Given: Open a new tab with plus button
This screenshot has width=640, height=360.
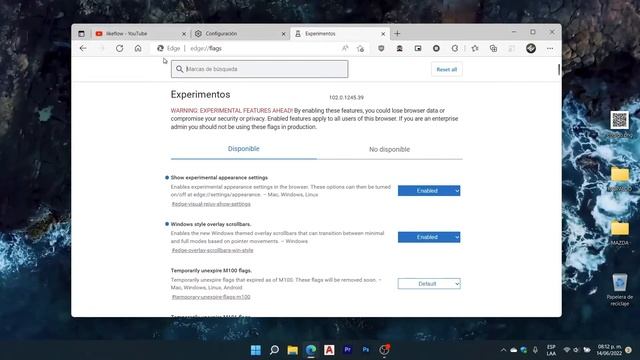Looking at the screenshot, I should 397,33.
